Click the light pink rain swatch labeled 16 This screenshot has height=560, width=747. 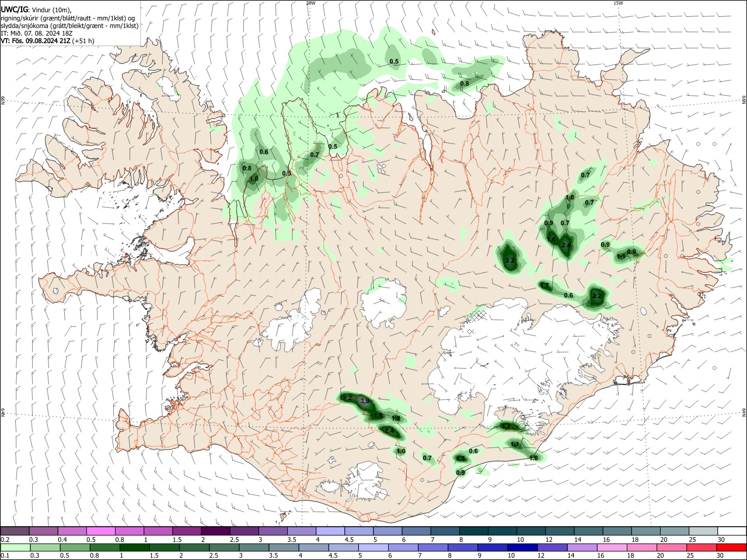611,547
